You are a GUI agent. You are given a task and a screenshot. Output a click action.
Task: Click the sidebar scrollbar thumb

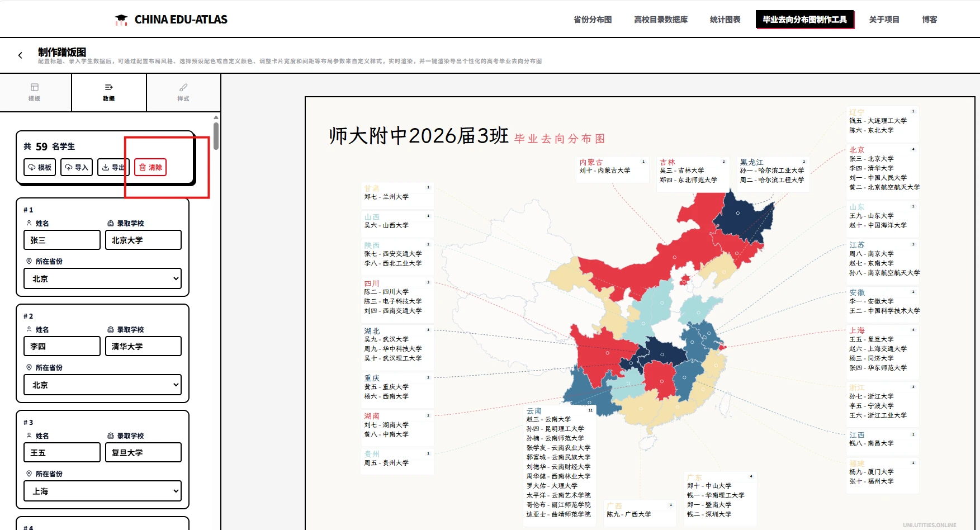[216, 136]
